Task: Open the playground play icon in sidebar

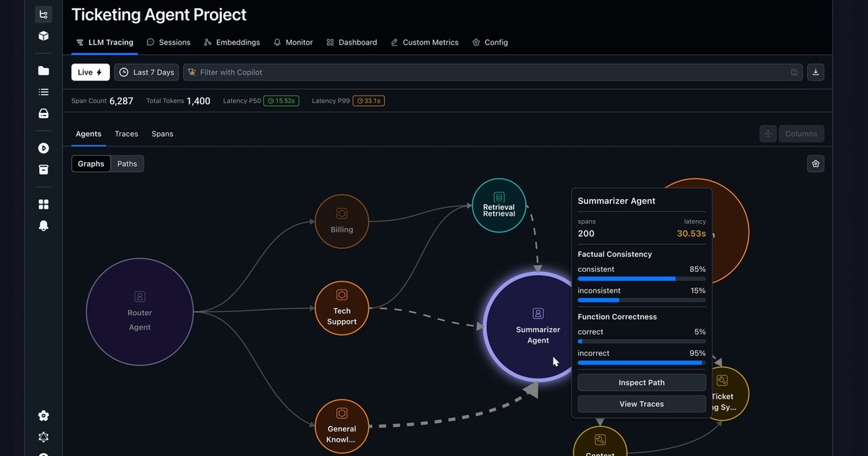Action: click(x=43, y=148)
